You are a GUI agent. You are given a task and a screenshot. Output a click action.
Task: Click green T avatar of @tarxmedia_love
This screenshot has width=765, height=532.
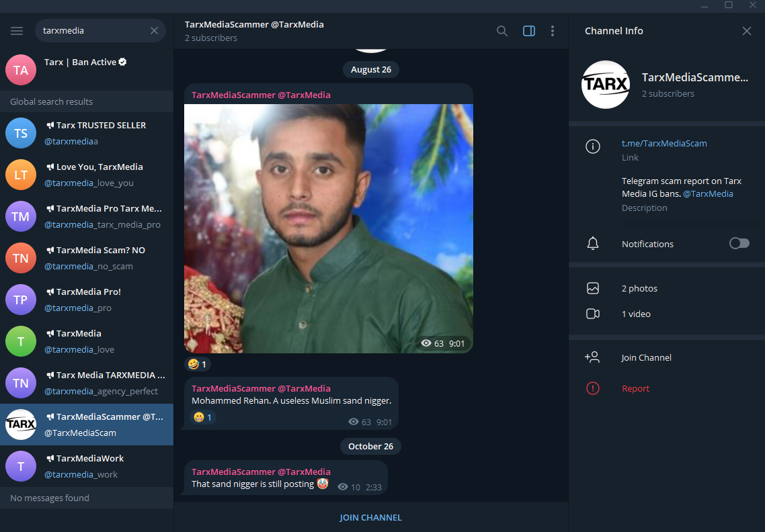21,341
